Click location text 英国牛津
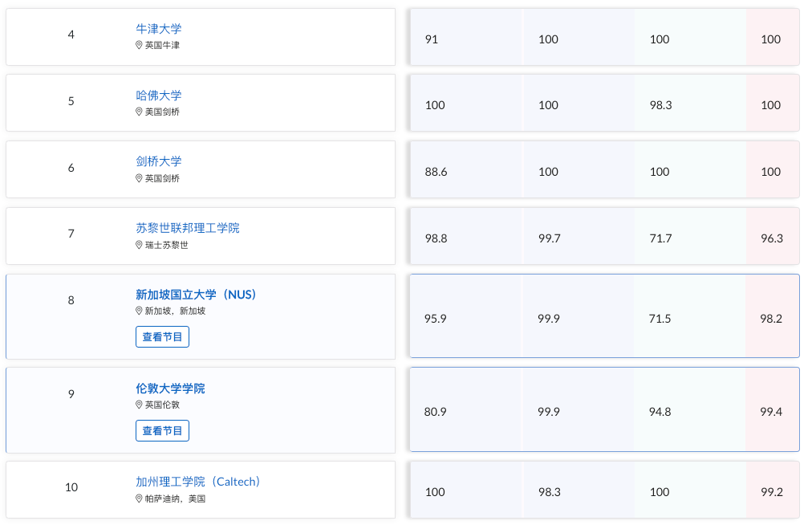 (162, 45)
